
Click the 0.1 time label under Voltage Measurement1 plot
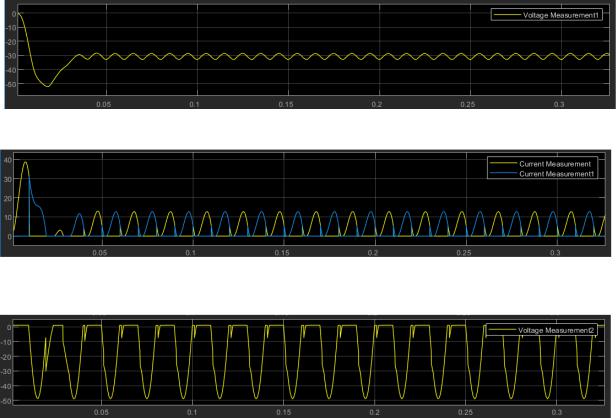point(194,104)
